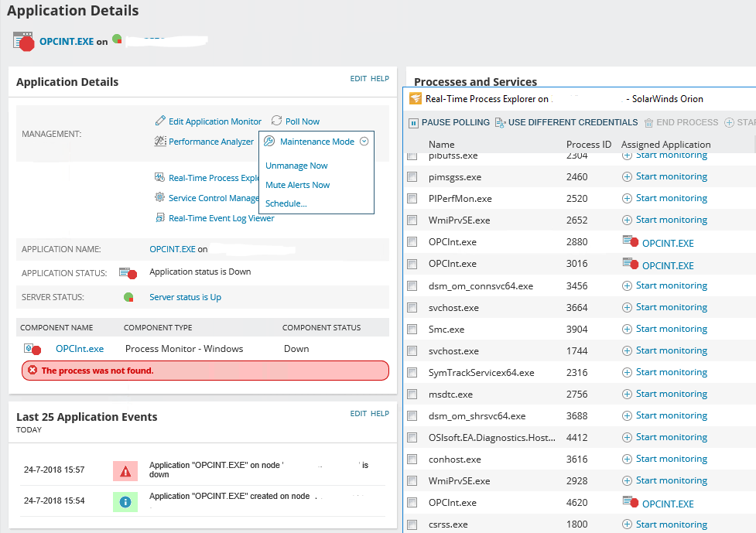
Task: Open OPCINT.EXE link for PID 3016
Action: [x=668, y=265]
